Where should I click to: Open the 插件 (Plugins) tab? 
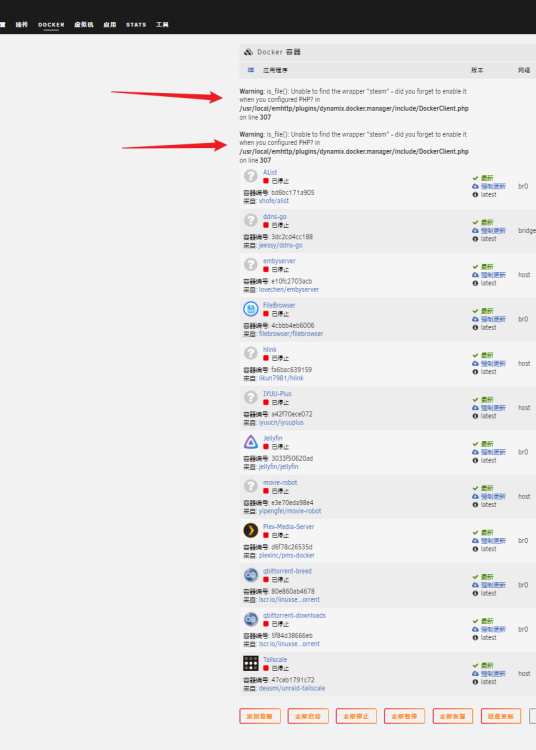click(22, 24)
